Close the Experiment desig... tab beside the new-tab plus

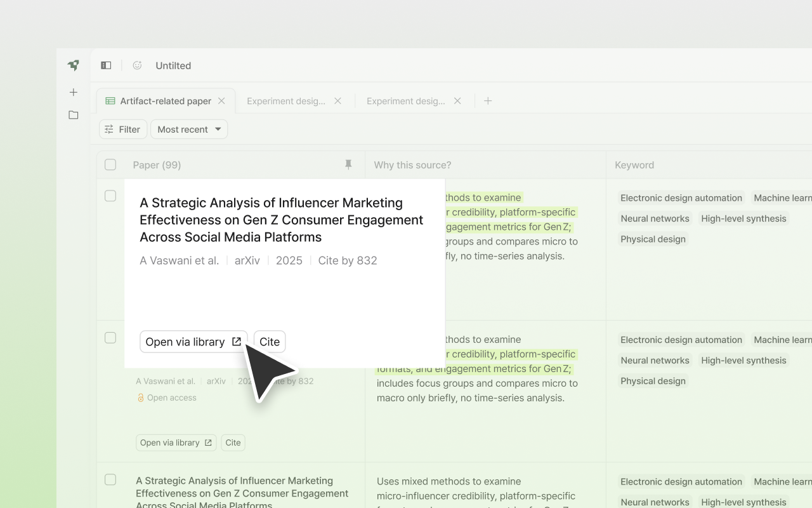pos(457,101)
